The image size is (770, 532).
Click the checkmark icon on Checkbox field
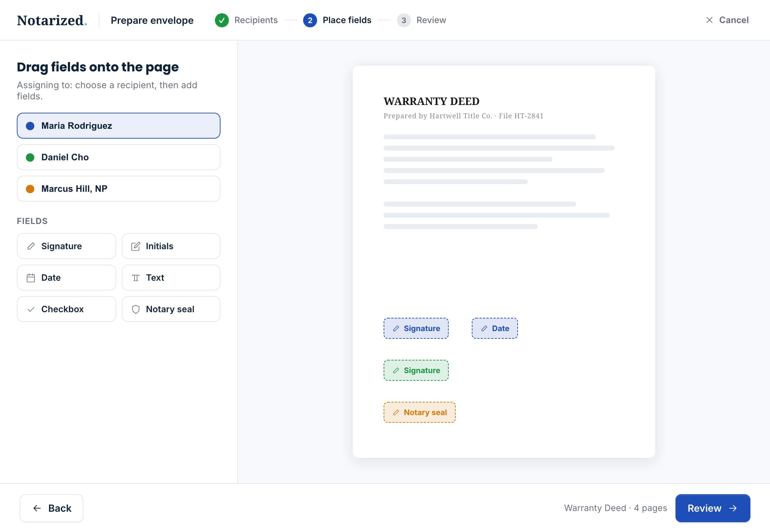(31, 309)
